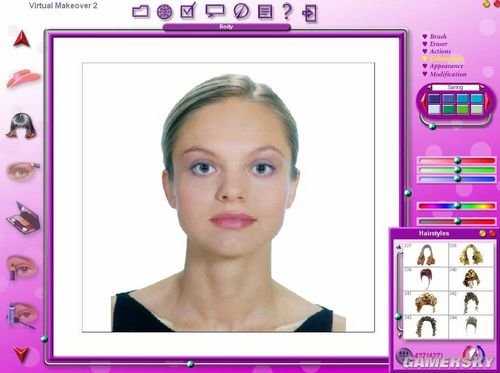The image size is (500, 373).
Task: Open help with the question mark icon
Action: click(x=287, y=11)
